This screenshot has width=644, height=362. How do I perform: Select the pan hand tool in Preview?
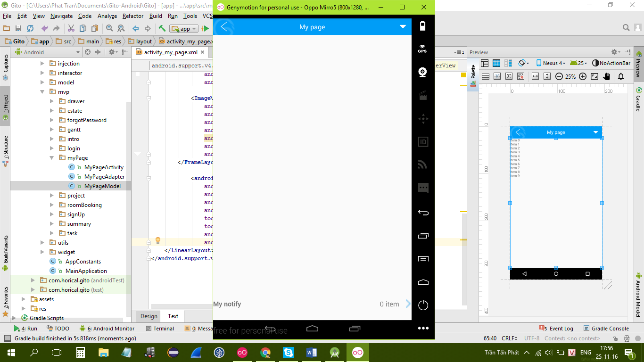pyautogui.click(x=606, y=76)
